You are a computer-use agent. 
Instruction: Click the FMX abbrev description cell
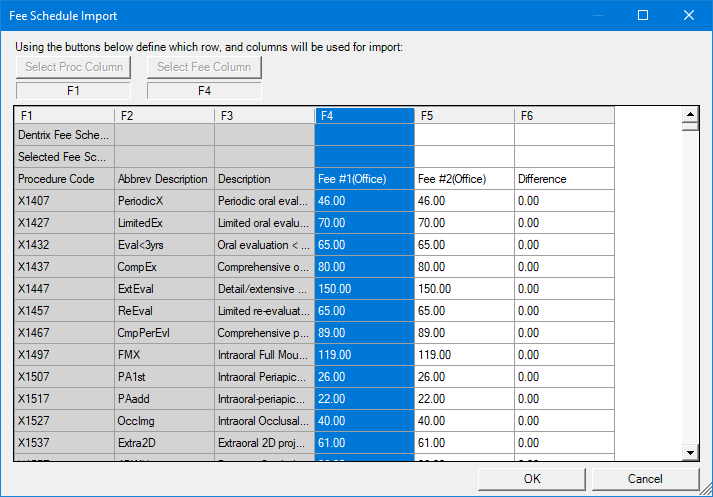coord(164,355)
